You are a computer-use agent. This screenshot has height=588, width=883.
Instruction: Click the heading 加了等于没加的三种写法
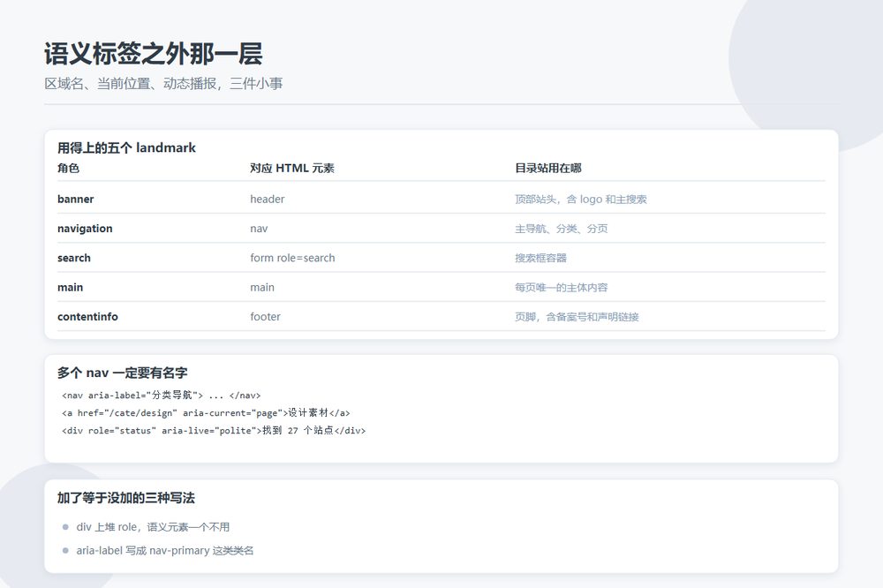pyautogui.click(x=126, y=497)
